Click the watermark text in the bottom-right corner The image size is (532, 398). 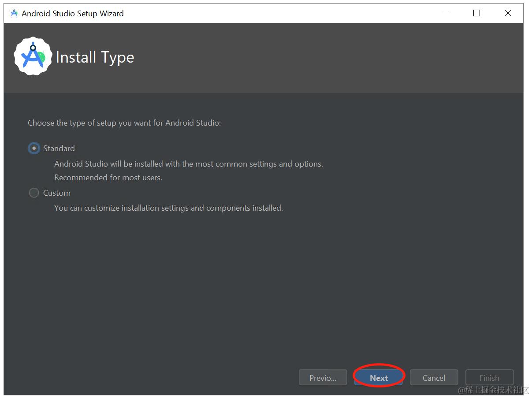pos(493,390)
